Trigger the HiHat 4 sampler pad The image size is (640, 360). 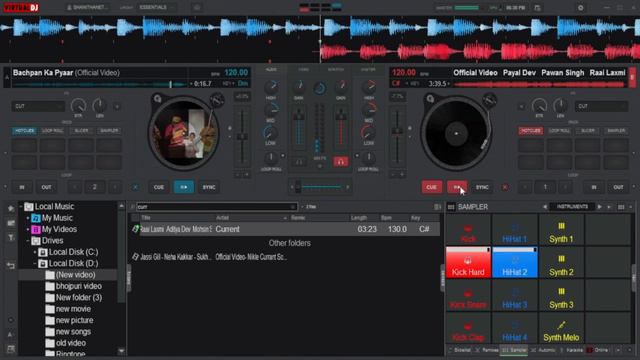pyautogui.click(x=515, y=328)
